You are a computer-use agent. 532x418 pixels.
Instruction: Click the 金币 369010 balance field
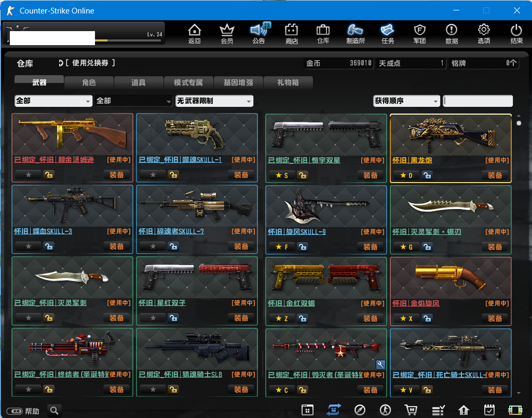click(x=338, y=63)
